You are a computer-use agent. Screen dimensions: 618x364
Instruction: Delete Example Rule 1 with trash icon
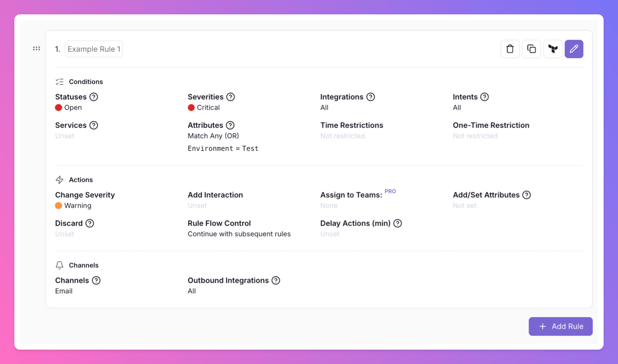pyautogui.click(x=510, y=49)
